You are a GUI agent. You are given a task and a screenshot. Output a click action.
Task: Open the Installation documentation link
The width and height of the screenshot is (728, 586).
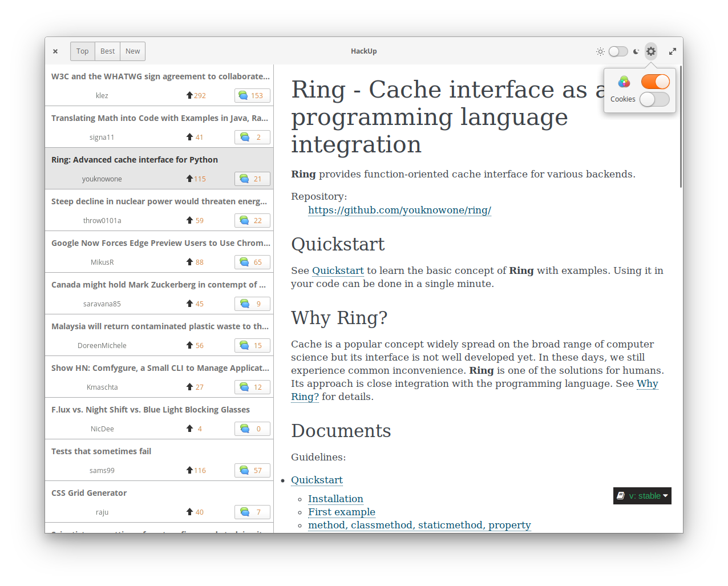pyautogui.click(x=335, y=499)
